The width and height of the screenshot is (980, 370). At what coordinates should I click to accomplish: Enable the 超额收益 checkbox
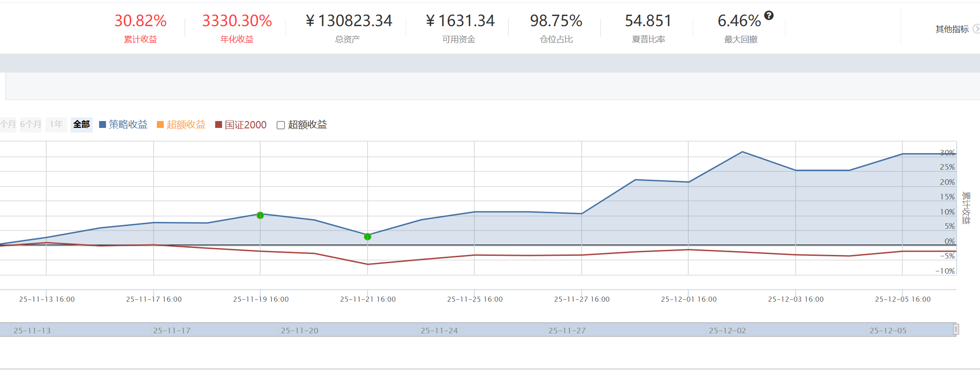(x=281, y=125)
